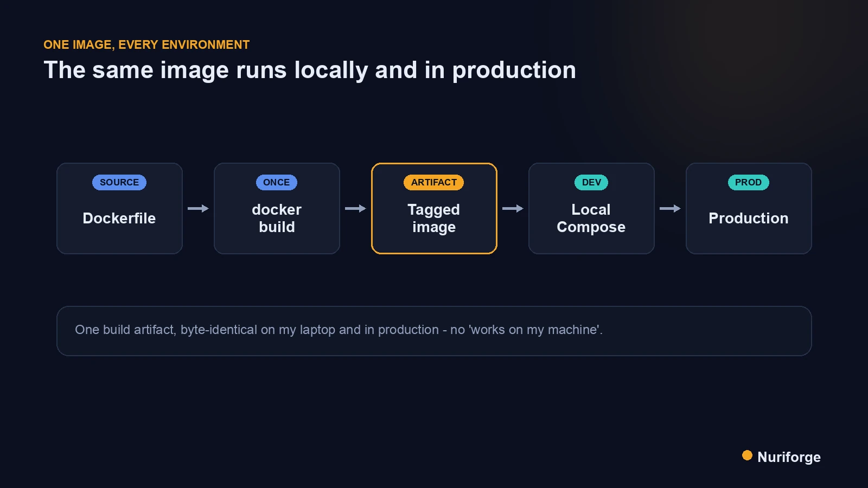868x488 pixels.
Task: Select the Production label
Action: tap(749, 218)
